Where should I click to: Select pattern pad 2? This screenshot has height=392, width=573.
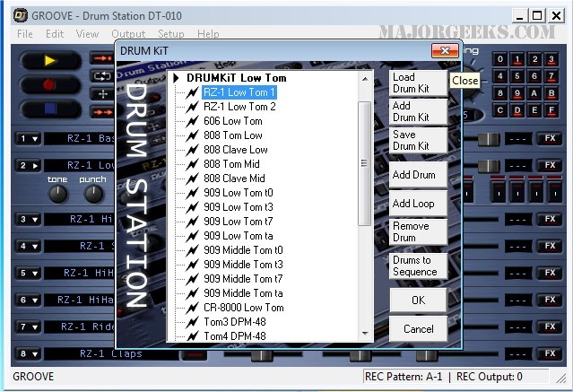coord(534,59)
